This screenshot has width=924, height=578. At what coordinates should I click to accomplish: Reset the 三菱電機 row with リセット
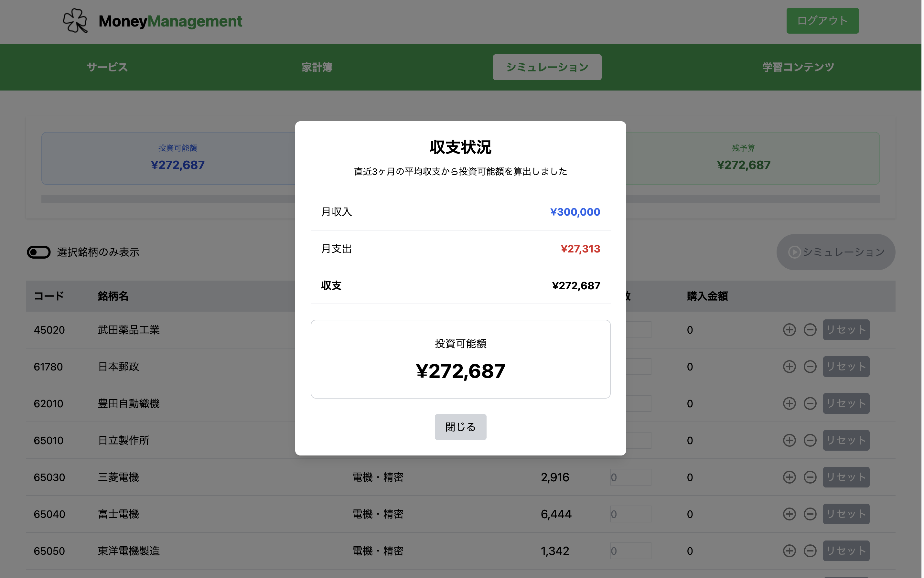tap(846, 477)
